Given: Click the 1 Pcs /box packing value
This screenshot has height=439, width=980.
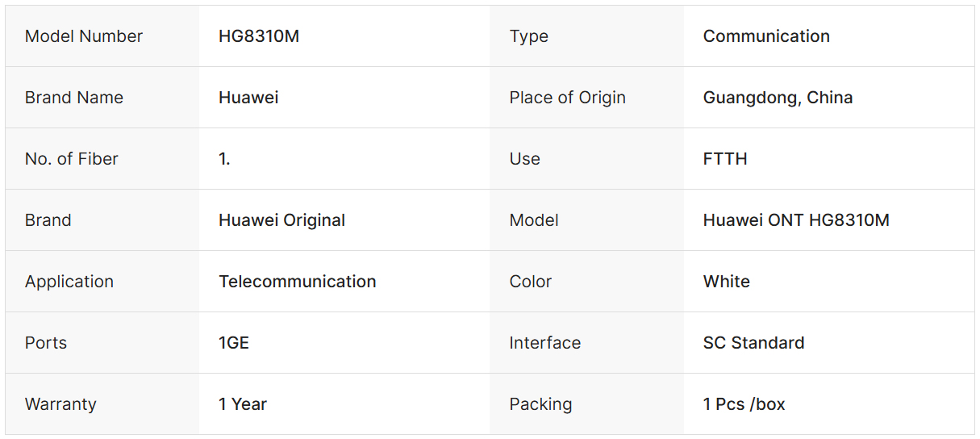Looking at the screenshot, I should pyautogui.click(x=744, y=404).
